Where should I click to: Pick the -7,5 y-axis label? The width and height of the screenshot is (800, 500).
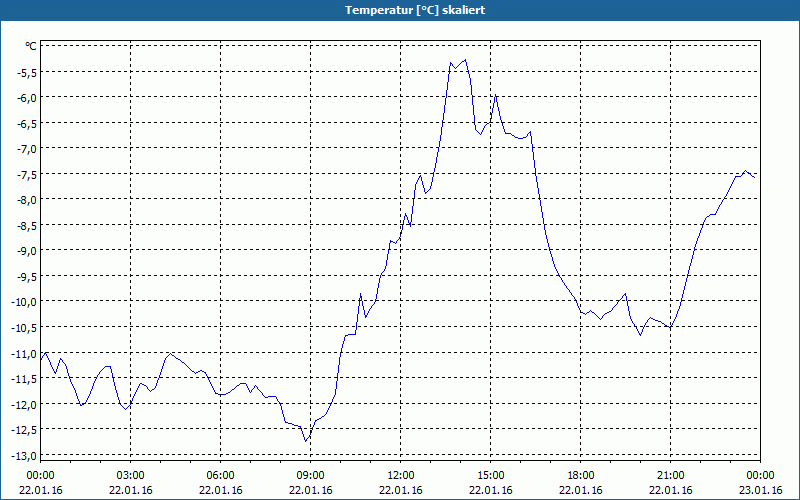point(27,173)
